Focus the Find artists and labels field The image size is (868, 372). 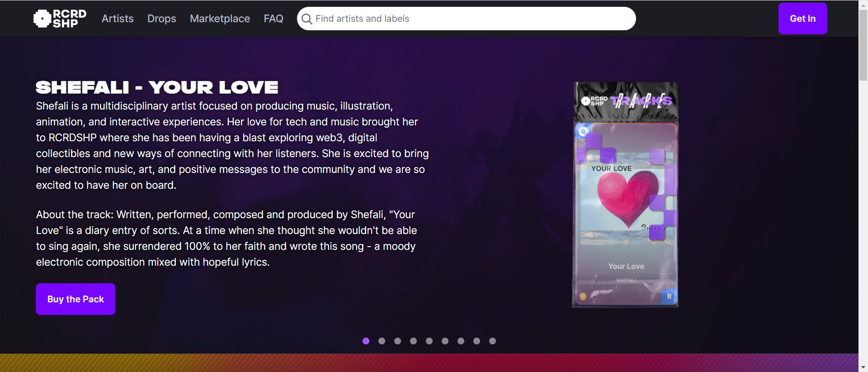point(470,19)
